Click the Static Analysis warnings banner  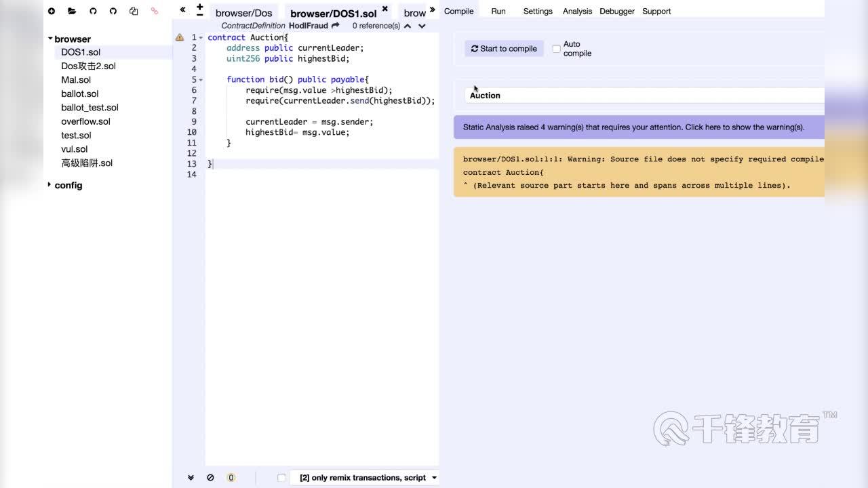coord(639,127)
